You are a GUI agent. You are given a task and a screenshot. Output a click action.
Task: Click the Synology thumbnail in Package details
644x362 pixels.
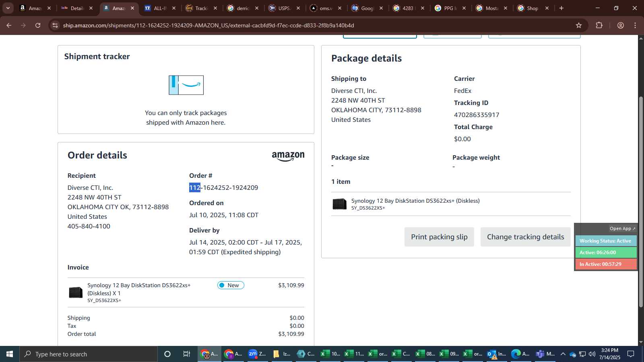[x=339, y=204]
